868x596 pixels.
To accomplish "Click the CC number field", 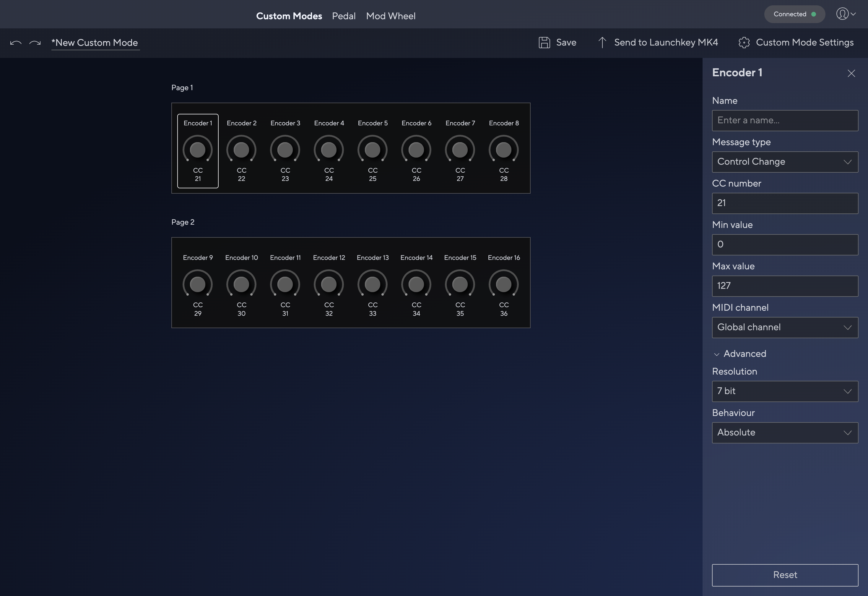I will point(785,203).
